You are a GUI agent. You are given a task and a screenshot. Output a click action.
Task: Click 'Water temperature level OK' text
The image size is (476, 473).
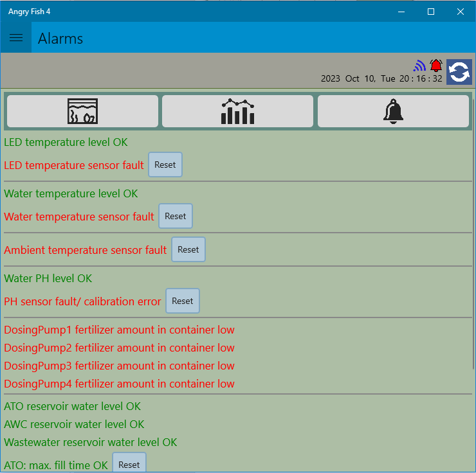coord(71,193)
